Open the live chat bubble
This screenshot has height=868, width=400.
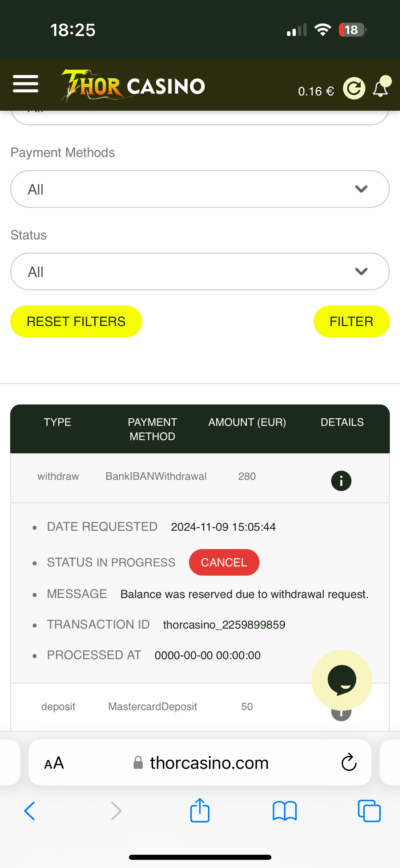(x=342, y=680)
